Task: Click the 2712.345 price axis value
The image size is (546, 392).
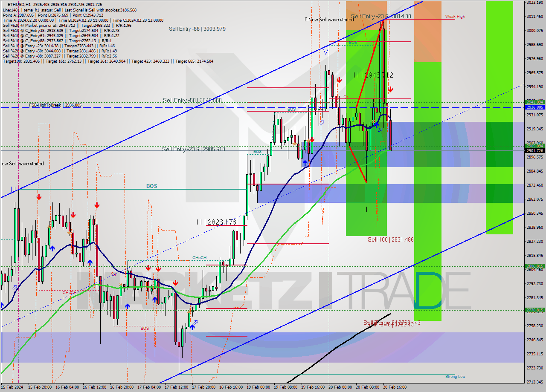Action: 534,382
